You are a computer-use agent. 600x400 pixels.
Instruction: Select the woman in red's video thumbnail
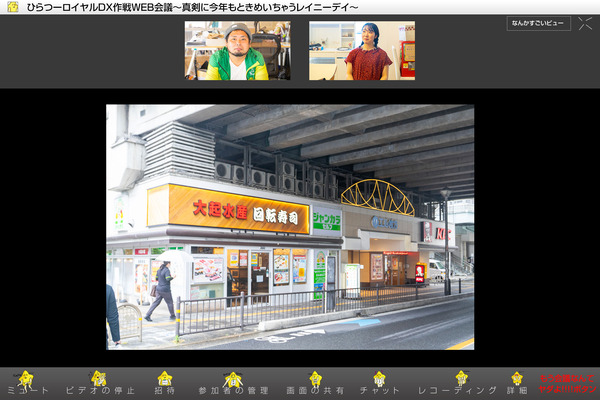pos(362,51)
